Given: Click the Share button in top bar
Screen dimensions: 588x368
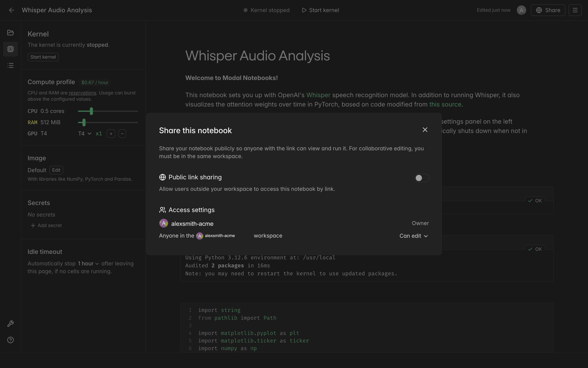Looking at the screenshot, I should click(x=548, y=10).
